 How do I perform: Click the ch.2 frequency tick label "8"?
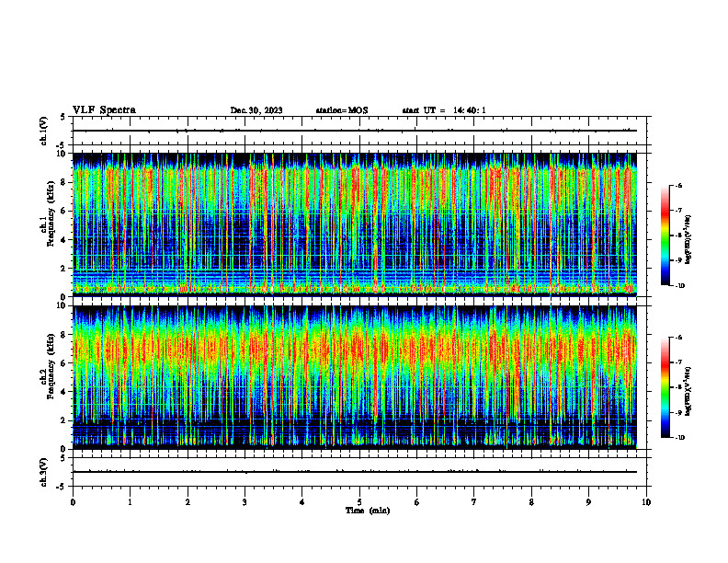[63, 335]
